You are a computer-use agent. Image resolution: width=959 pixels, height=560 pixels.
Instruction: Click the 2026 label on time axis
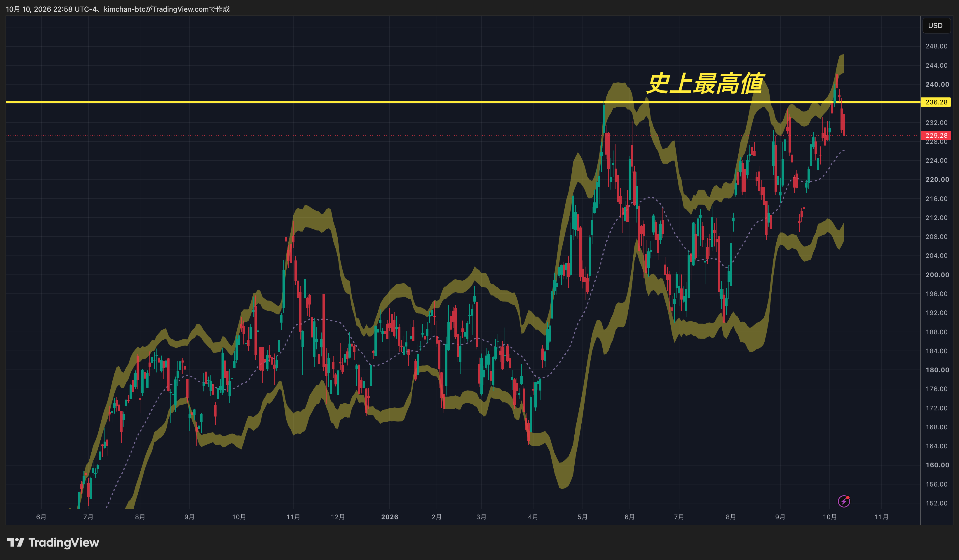pos(390,517)
